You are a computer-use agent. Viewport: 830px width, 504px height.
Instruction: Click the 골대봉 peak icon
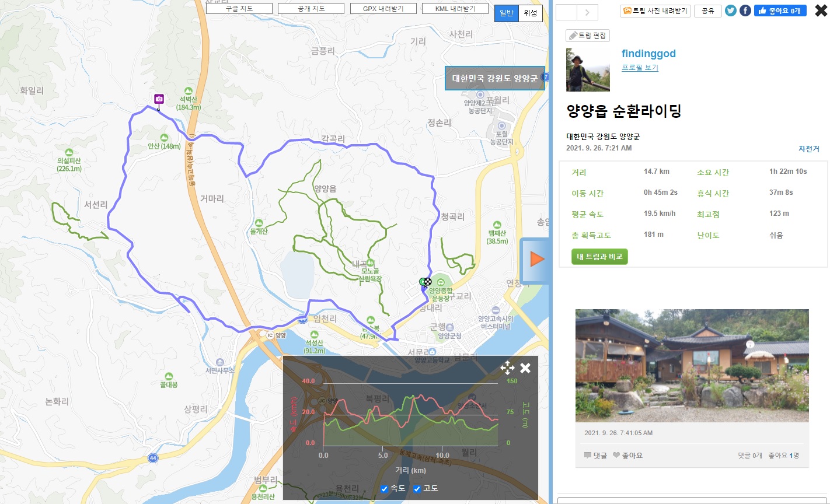[169, 376]
